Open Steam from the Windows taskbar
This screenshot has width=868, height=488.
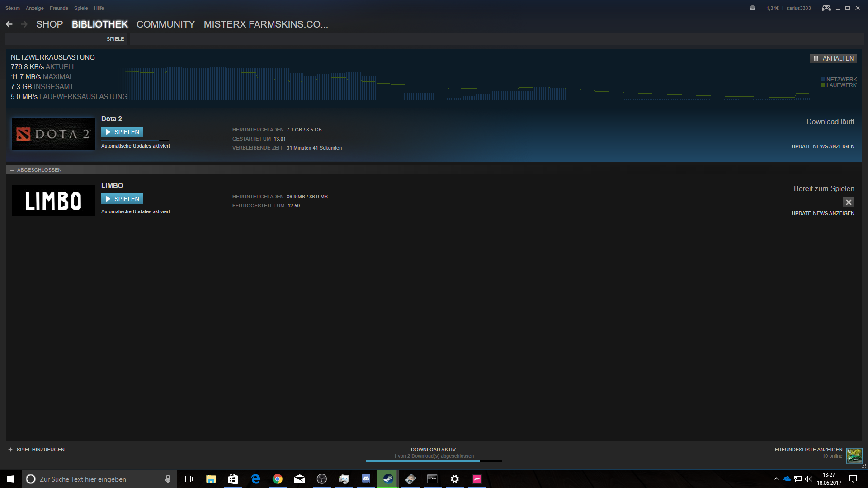[388, 479]
